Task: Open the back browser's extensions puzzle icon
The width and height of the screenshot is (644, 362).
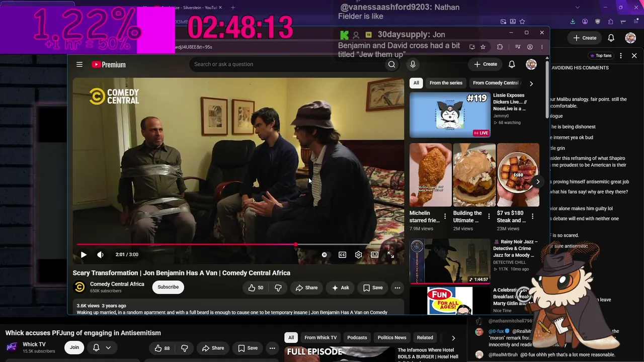Action: [x=610, y=22]
